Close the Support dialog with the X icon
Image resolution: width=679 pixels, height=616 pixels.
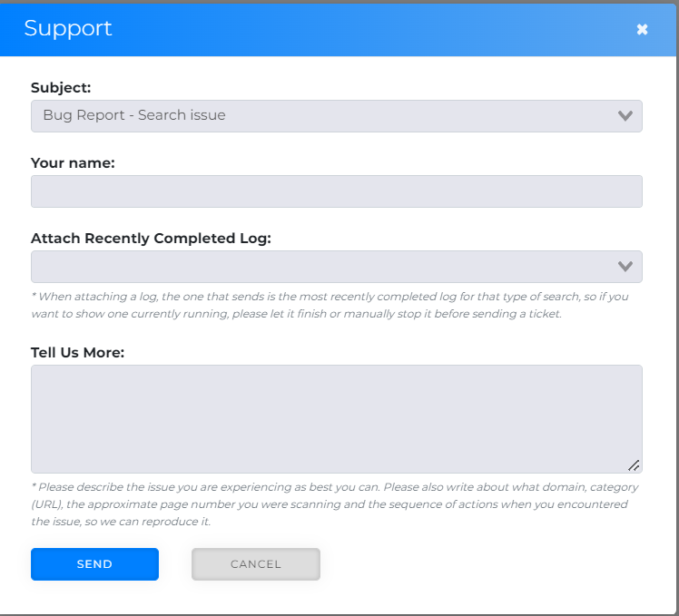pyautogui.click(x=642, y=29)
